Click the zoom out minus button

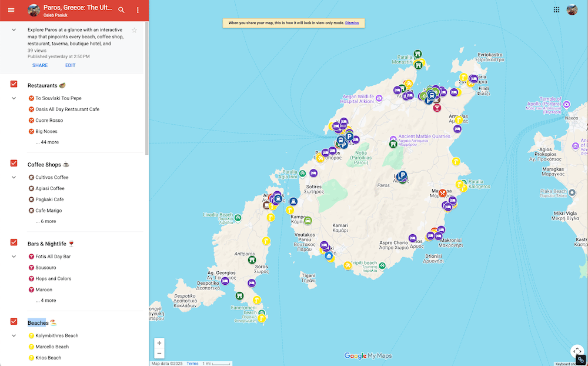pyautogui.click(x=159, y=353)
